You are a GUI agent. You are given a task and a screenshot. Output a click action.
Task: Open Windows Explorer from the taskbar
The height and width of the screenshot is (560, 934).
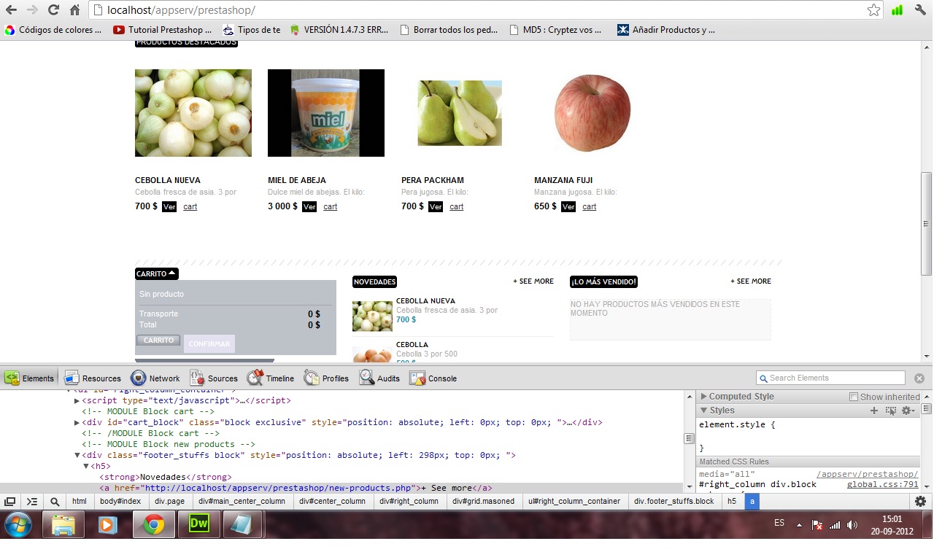[x=63, y=524]
